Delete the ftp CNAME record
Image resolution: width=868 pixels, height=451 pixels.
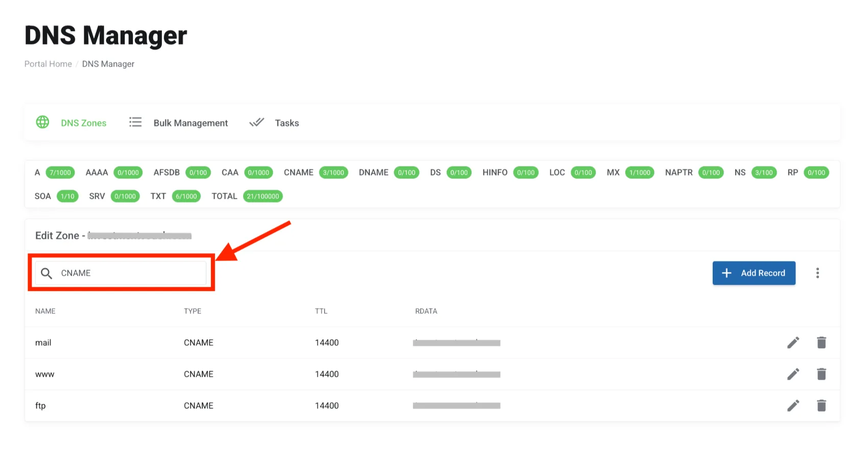822,406
